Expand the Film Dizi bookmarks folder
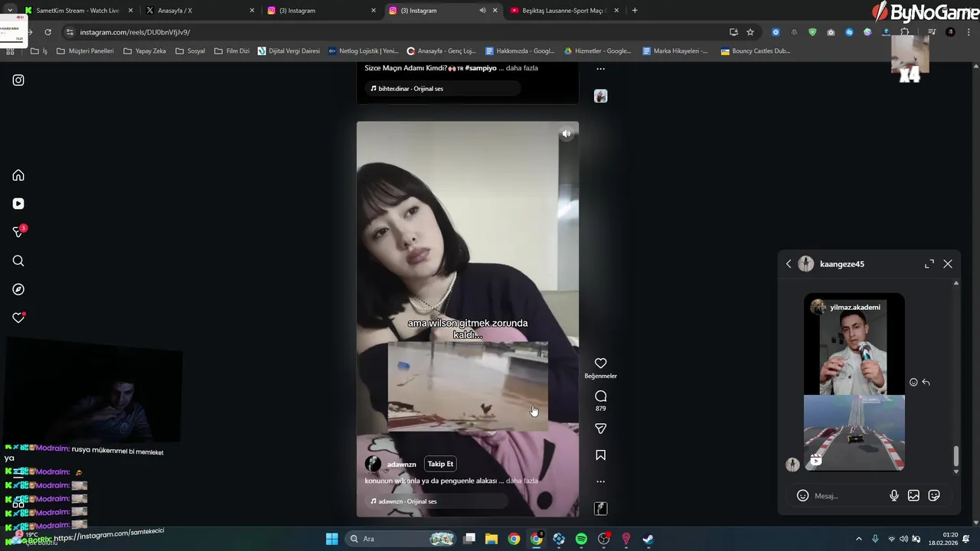This screenshot has width=980, height=551. [232, 51]
